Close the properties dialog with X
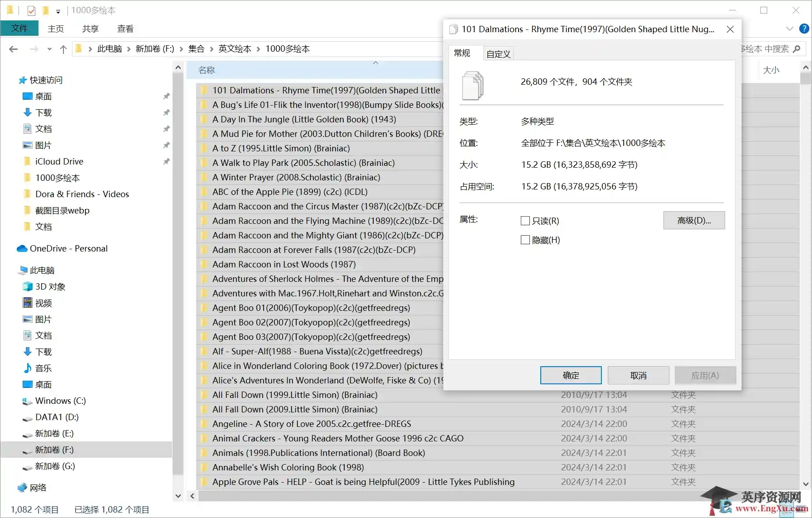The height and width of the screenshot is (518, 812). 730,29
